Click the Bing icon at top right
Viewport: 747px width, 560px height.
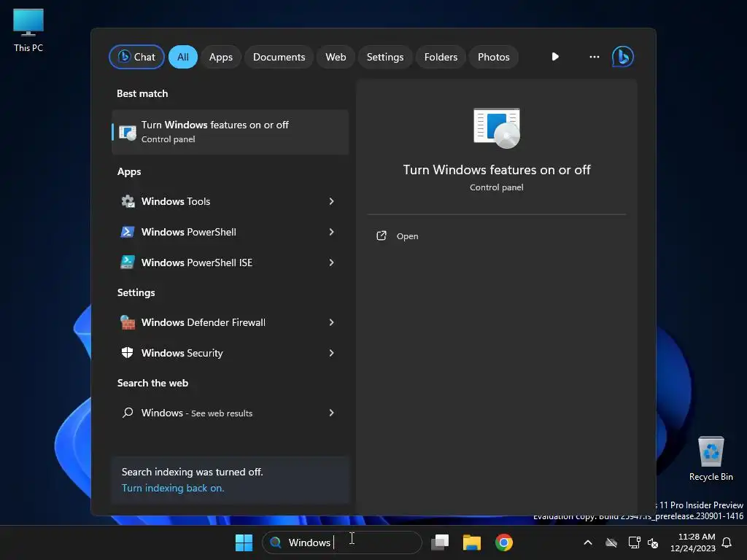[x=623, y=57]
